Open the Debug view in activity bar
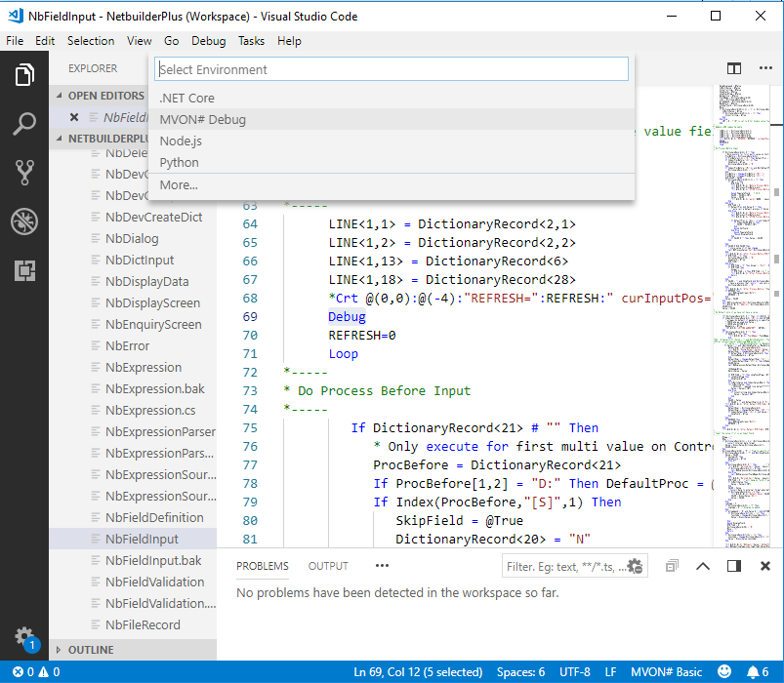Viewport: 784px width, 683px height. point(24,221)
